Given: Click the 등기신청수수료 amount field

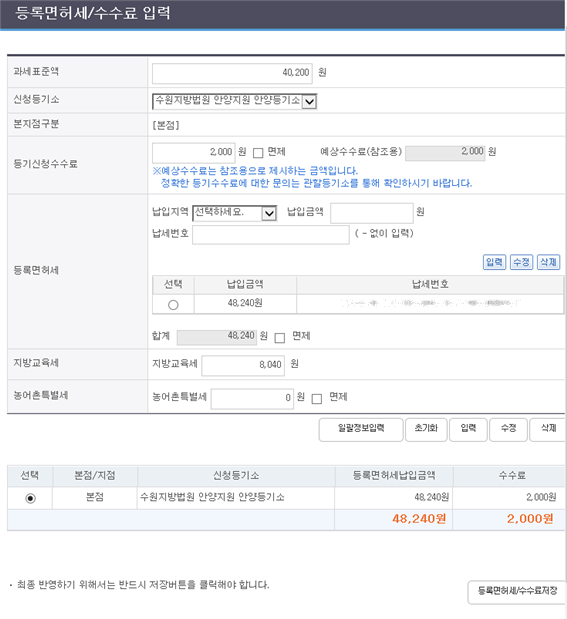Looking at the screenshot, I should pyautogui.click(x=193, y=152).
